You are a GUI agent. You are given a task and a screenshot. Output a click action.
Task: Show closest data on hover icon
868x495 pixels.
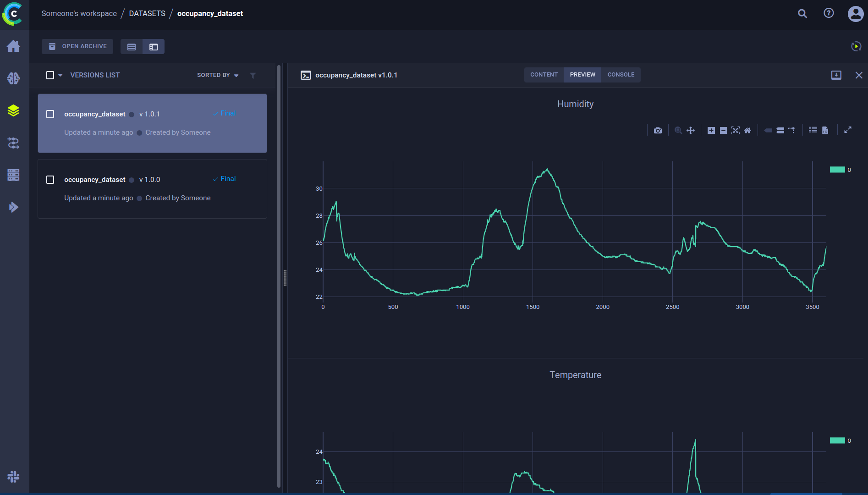point(768,131)
